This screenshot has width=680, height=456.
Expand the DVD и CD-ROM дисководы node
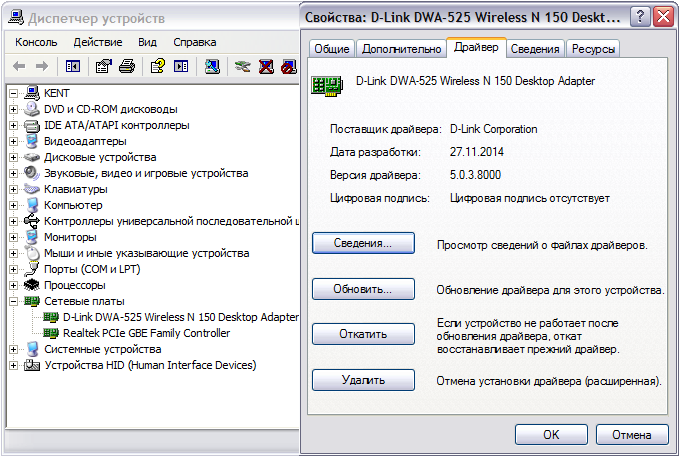(13, 109)
